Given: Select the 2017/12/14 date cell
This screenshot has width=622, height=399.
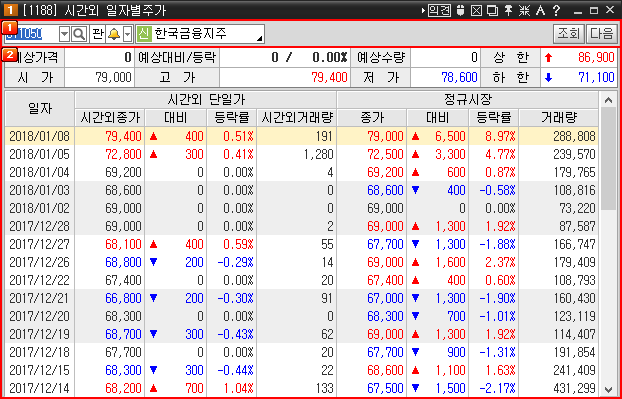Looking at the screenshot, I should click(x=40, y=388).
